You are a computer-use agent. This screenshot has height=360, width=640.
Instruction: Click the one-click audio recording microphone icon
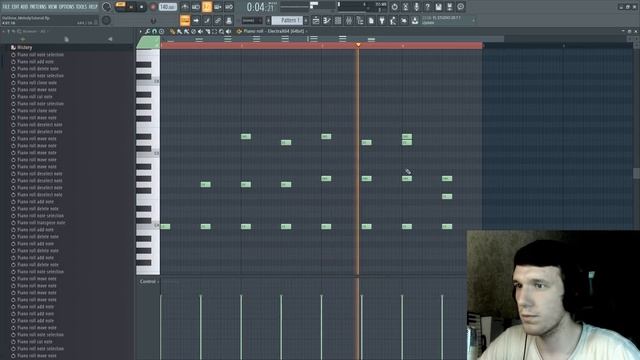pos(416,7)
